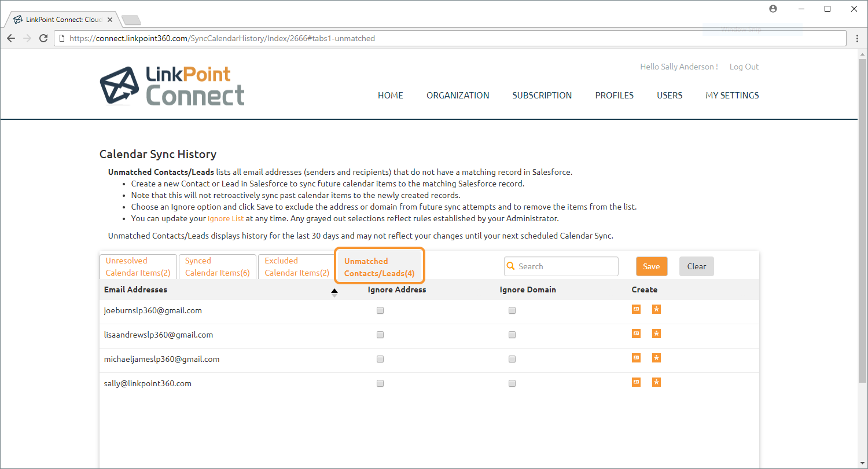Click the search magnifier icon
This screenshot has width=868, height=469.
(x=510, y=266)
